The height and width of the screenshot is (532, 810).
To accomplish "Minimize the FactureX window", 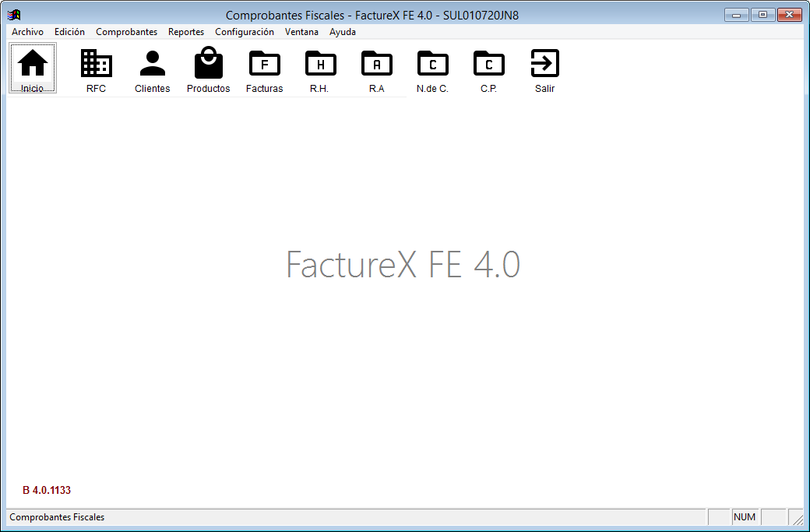I will pyautogui.click(x=737, y=15).
